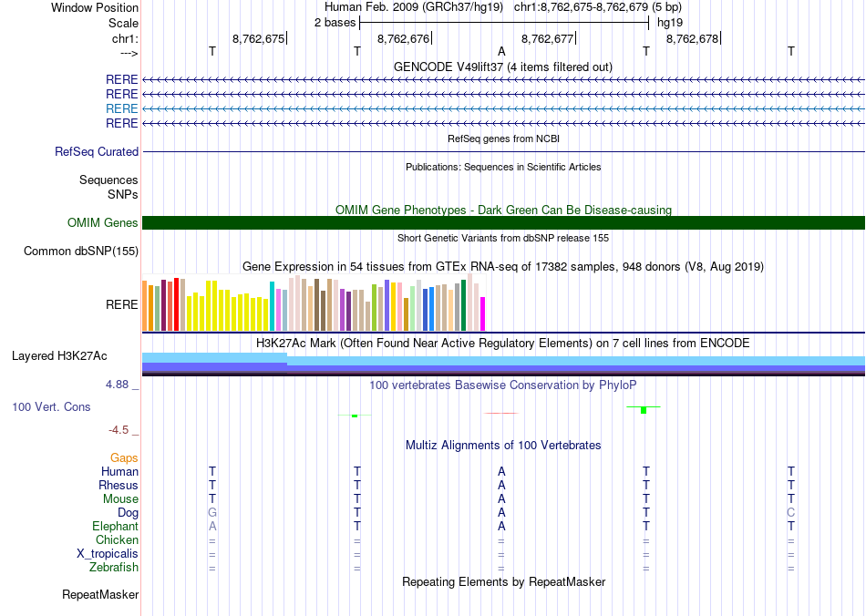The image size is (866, 616).
Task: Click the X_tropicalis alignment row label
Action: pos(108,554)
